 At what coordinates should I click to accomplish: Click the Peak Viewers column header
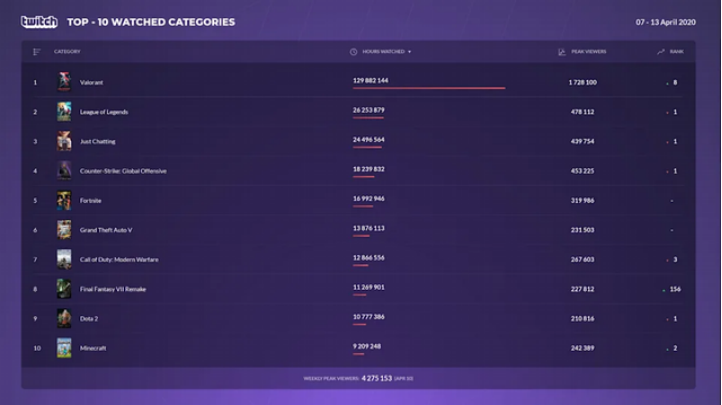[588, 52]
